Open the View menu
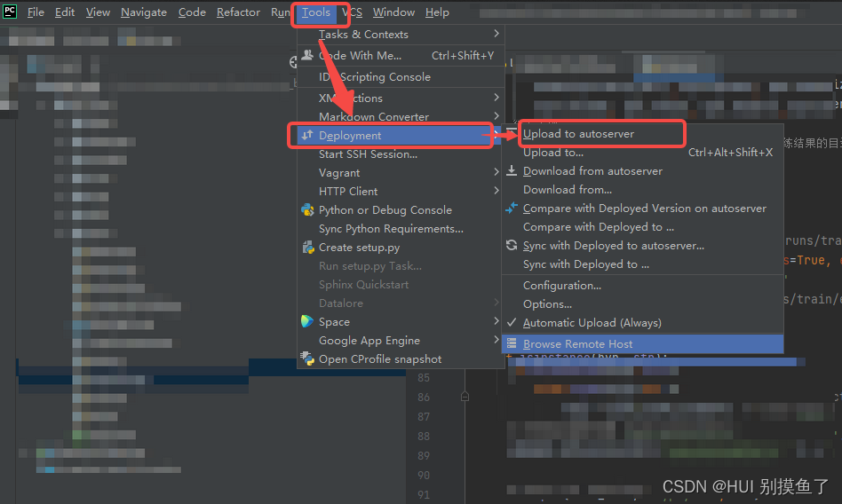 pos(98,12)
